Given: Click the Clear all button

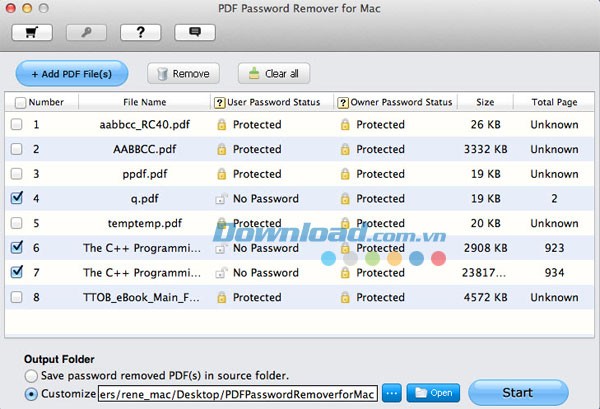Looking at the screenshot, I should click(274, 73).
